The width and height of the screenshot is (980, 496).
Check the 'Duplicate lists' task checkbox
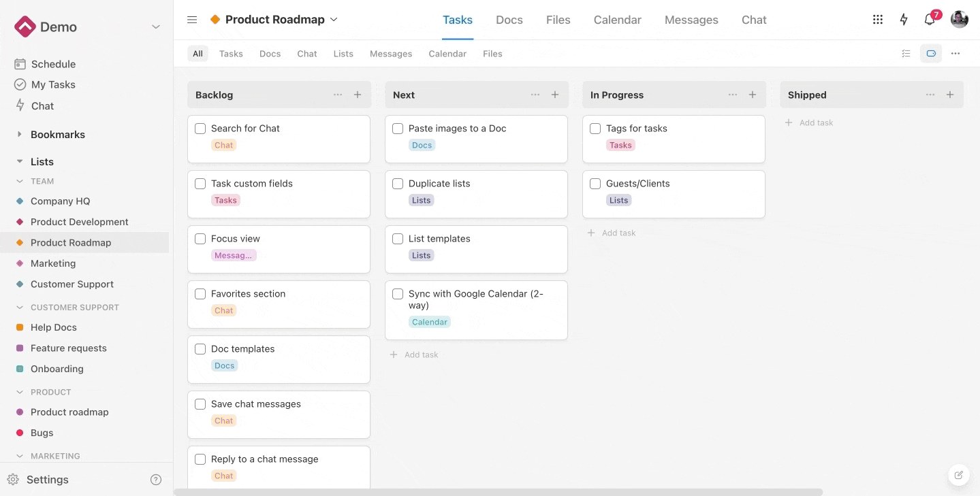point(397,183)
